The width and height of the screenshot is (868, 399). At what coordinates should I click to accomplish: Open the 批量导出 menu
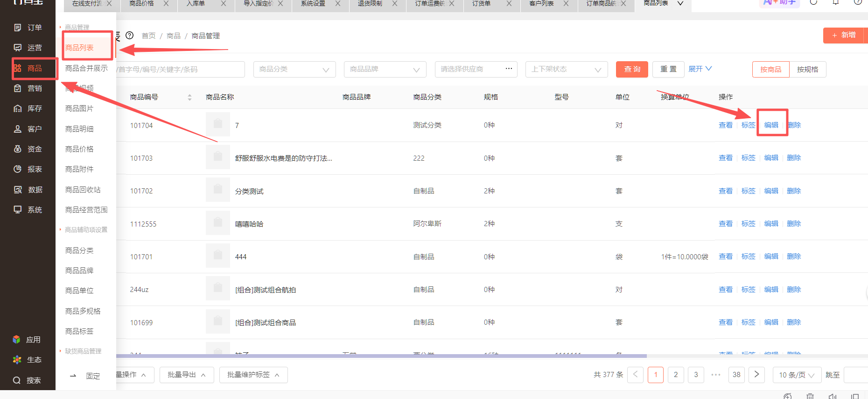[187, 375]
